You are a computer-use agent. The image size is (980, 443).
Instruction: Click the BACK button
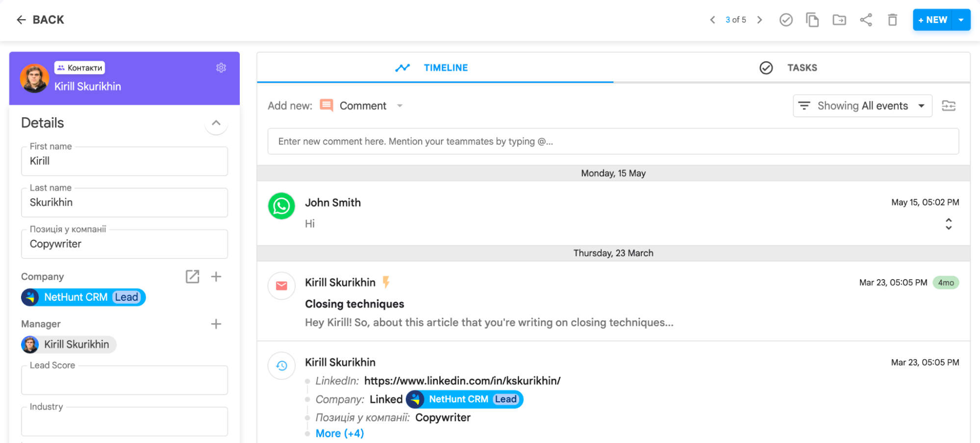[x=40, y=20]
